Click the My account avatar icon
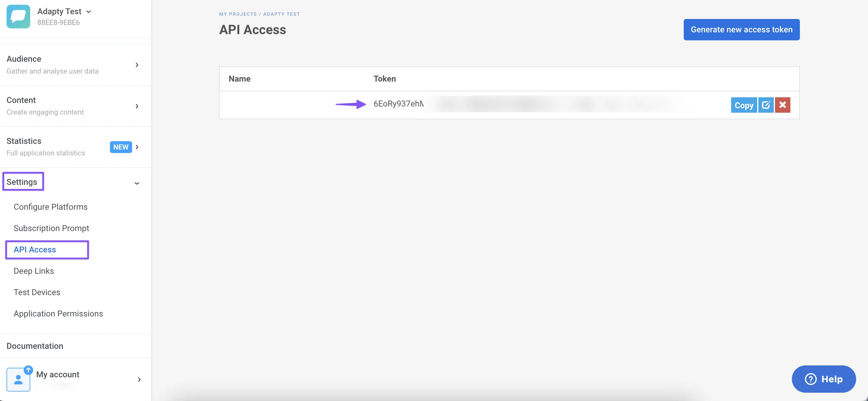The height and width of the screenshot is (401, 868). (x=18, y=379)
